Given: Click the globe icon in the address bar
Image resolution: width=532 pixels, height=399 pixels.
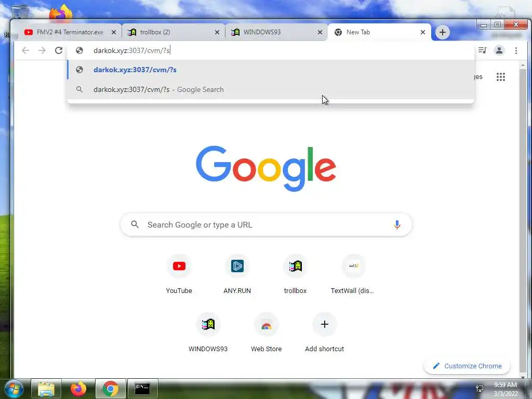Looking at the screenshot, I should pyautogui.click(x=79, y=50).
